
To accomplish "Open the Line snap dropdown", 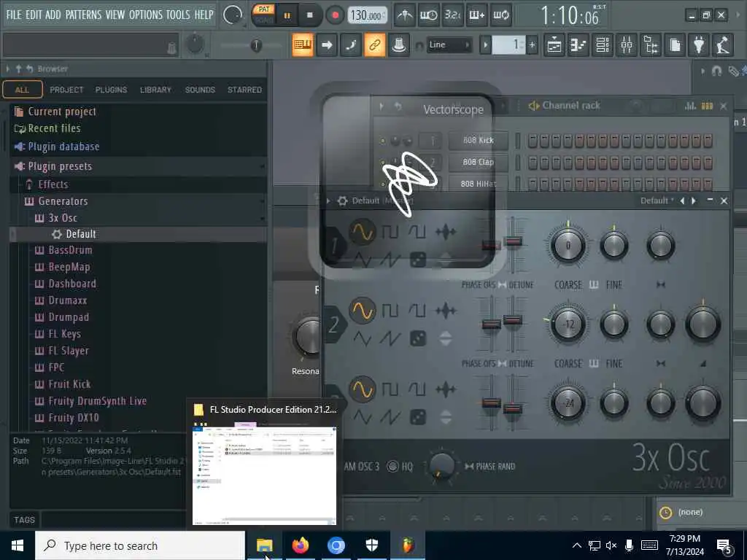I will tap(449, 44).
